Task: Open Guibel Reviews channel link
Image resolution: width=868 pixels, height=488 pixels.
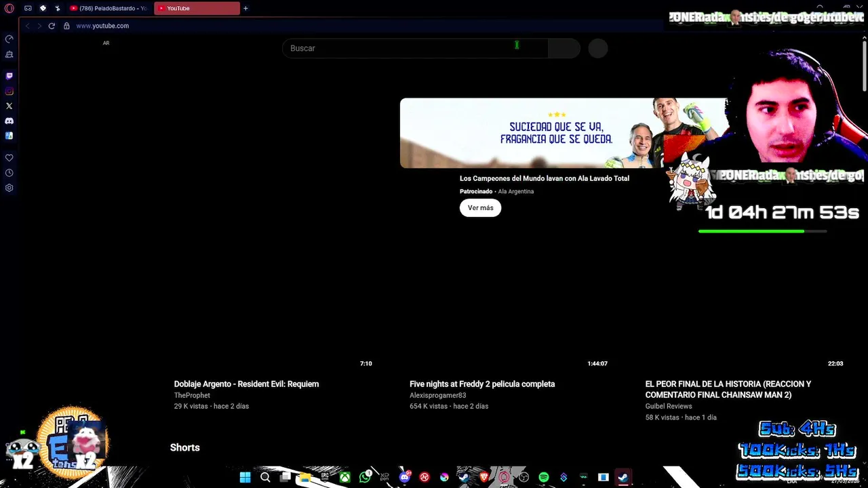Action: [x=669, y=406]
